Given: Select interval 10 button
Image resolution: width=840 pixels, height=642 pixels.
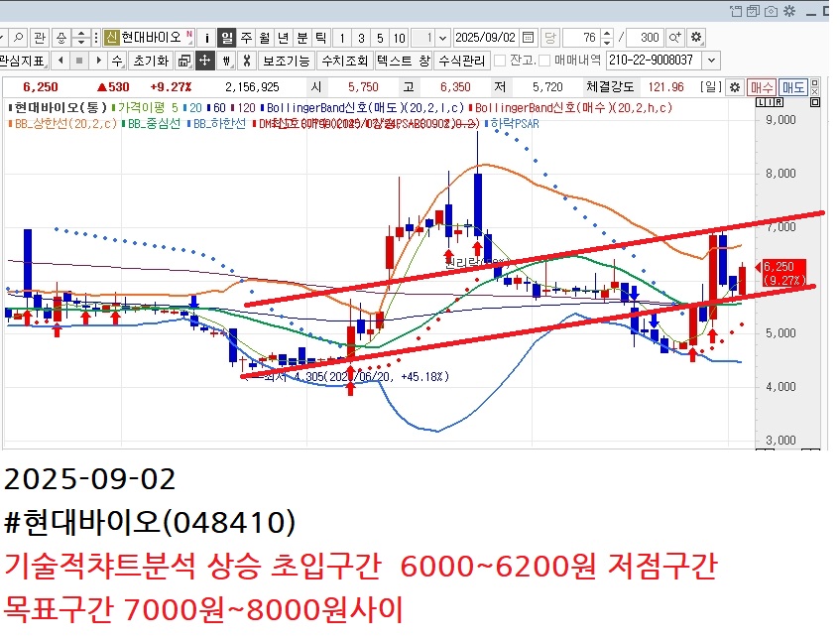Looking at the screenshot, I should click(399, 38).
